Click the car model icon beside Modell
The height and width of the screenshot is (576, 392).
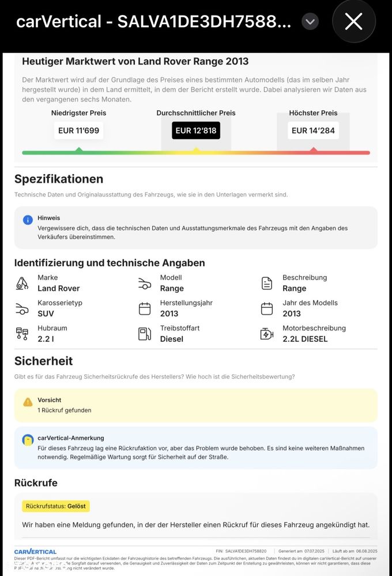click(x=145, y=283)
